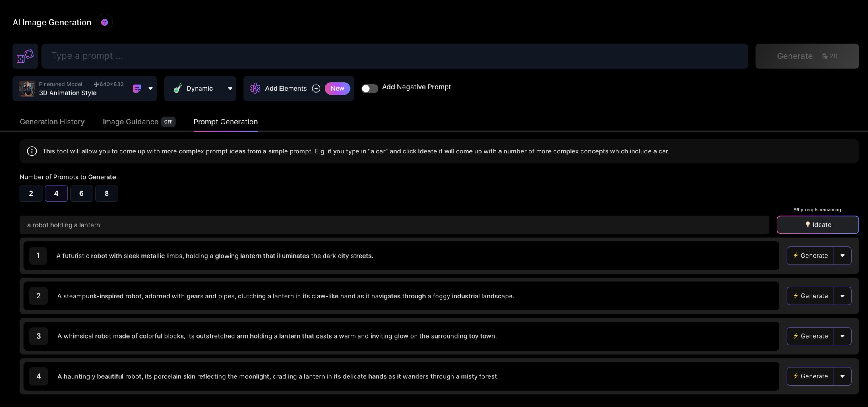Generate the steampunk-inspired robot prompt
The image size is (868, 407).
click(x=810, y=296)
